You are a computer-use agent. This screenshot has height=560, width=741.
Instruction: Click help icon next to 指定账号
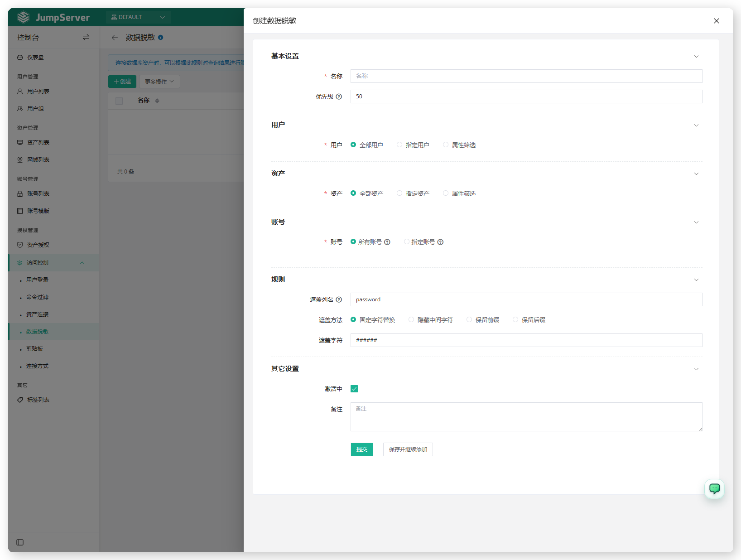pos(441,242)
